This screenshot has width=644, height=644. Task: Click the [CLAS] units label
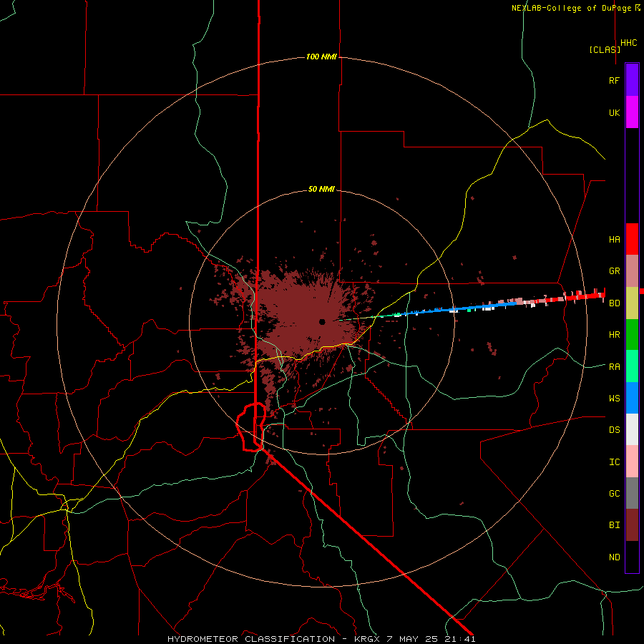click(605, 49)
